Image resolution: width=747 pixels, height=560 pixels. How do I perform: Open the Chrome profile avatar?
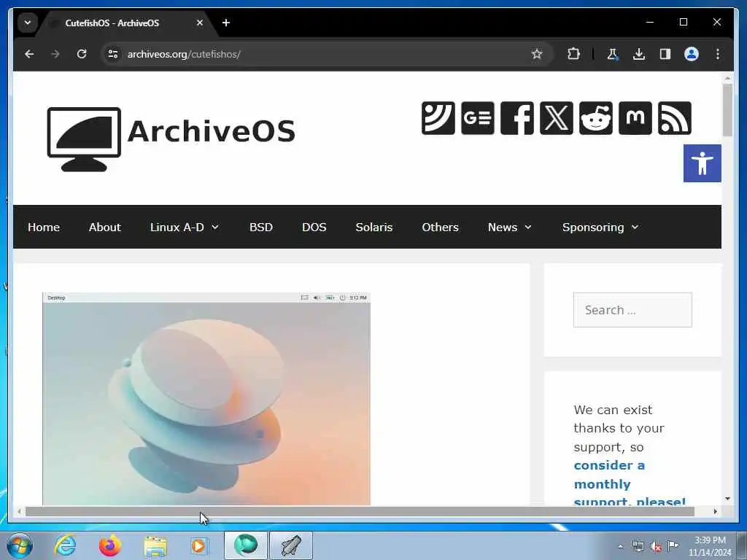[x=692, y=54]
